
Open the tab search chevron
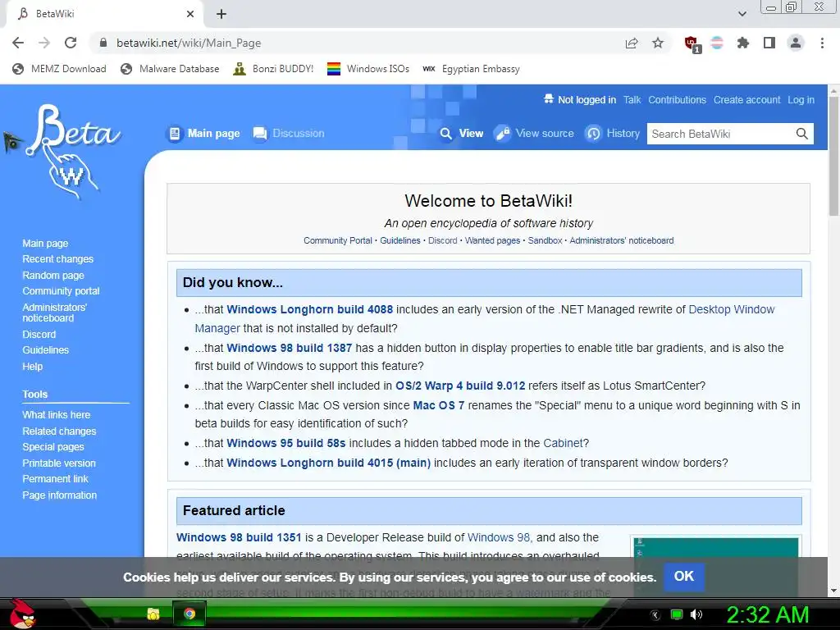click(742, 14)
